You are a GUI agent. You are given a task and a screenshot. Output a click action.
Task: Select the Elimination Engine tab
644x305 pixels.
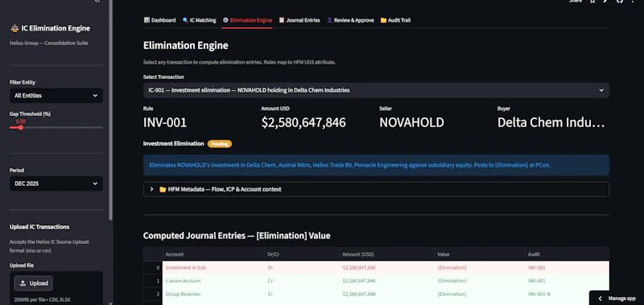coord(247,20)
